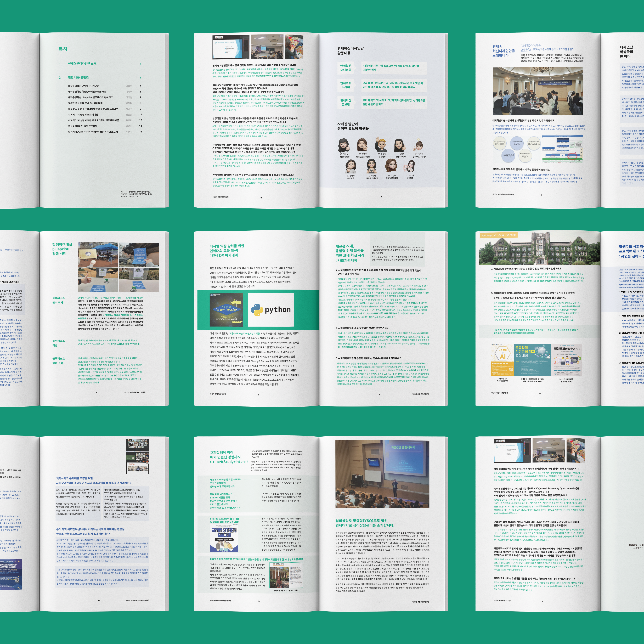Screen dimensions: 644x644
Task: Click side label '블루페스트 참여 후기'
Action: pos(58,300)
